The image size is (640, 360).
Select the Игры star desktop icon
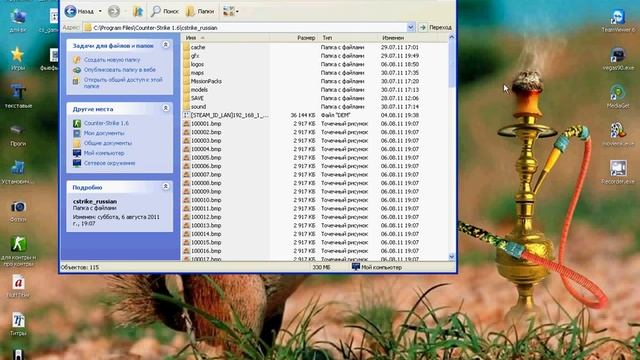pyautogui.click(x=18, y=59)
